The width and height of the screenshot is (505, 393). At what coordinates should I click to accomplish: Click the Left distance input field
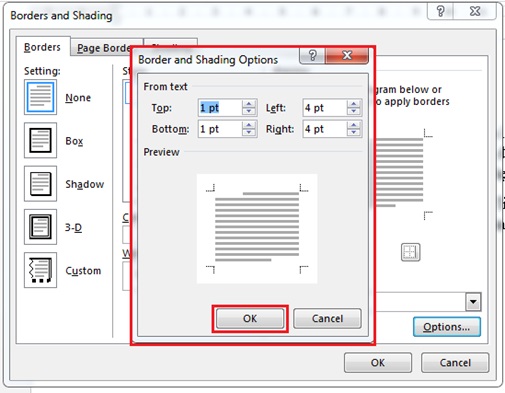point(325,108)
